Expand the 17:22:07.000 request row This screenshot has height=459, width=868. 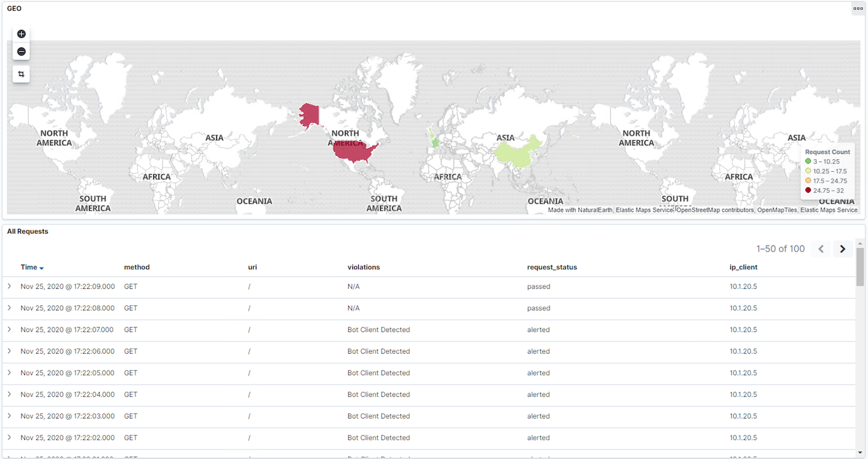tap(9, 329)
